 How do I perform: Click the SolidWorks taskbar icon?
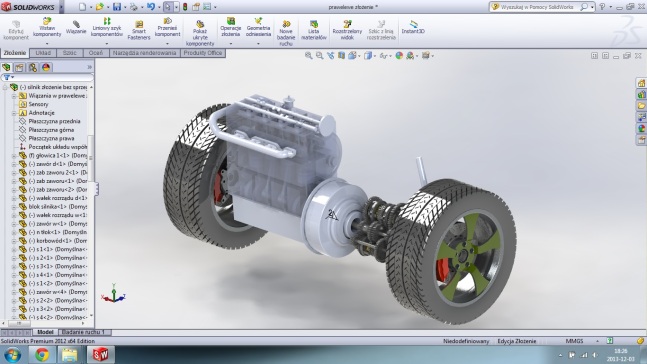(100, 355)
